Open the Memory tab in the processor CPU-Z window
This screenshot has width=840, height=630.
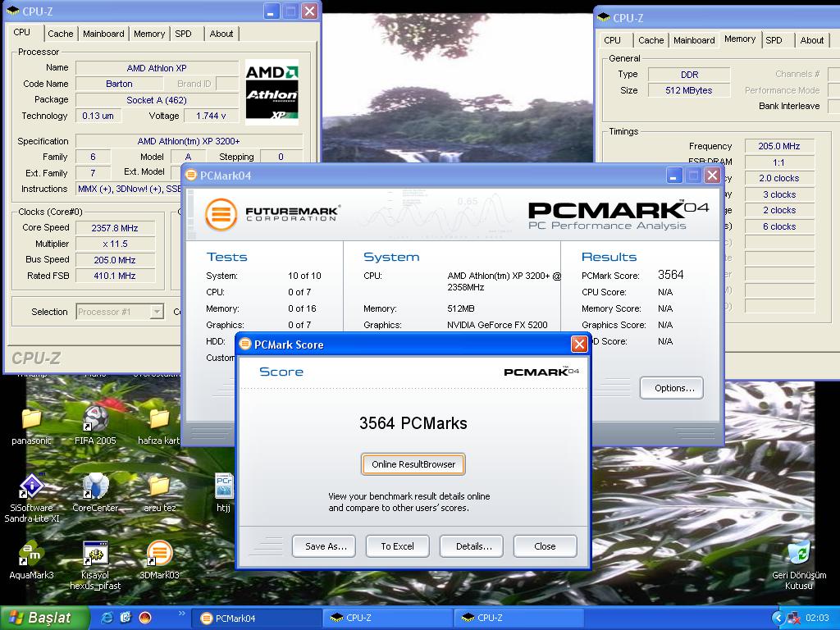coord(149,34)
